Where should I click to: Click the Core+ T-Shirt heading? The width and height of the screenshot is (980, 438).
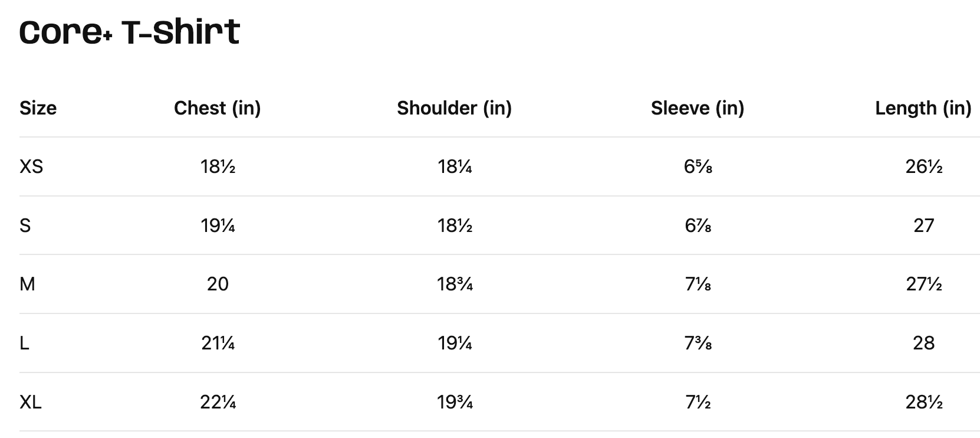coord(130,32)
